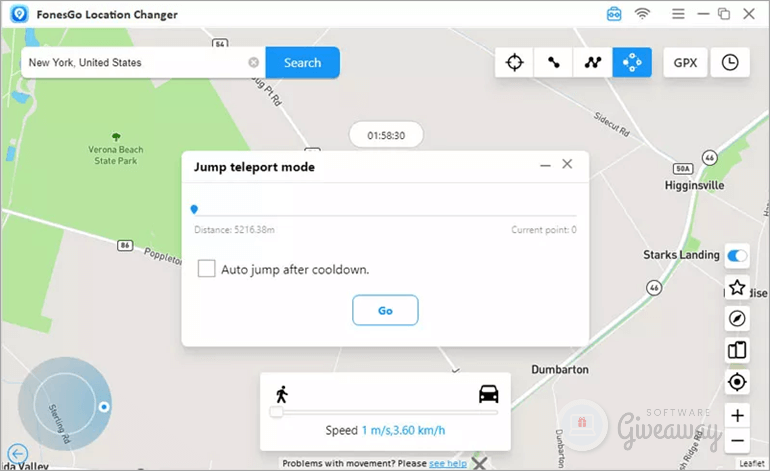Open the history clock icon
770x471 pixels.
point(730,62)
